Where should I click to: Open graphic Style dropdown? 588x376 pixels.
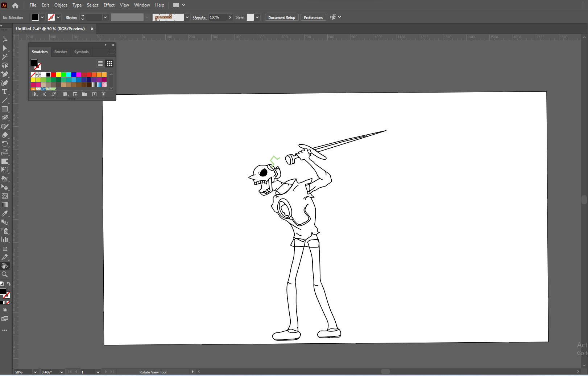coord(257,17)
